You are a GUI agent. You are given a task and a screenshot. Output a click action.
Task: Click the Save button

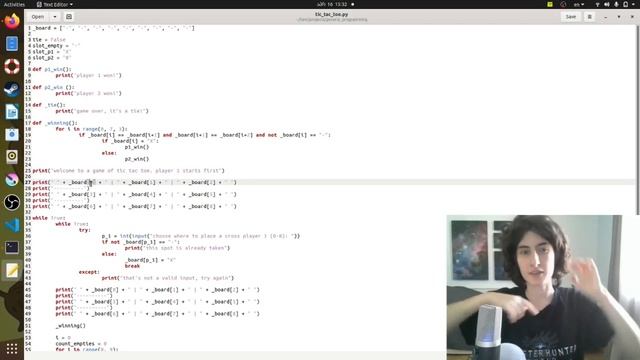pos(571,17)
